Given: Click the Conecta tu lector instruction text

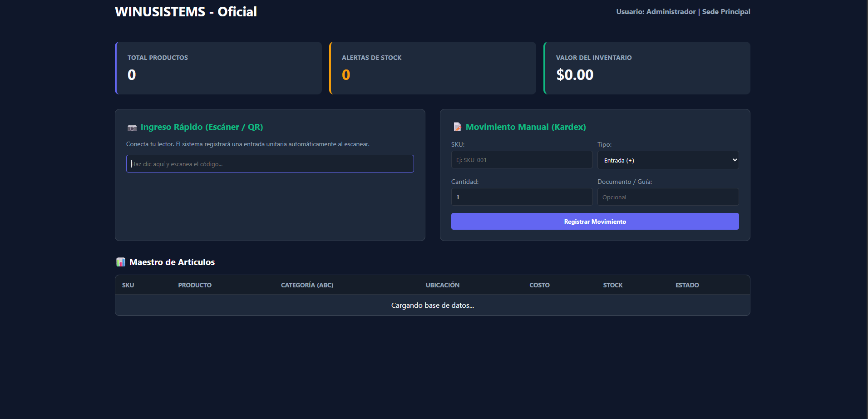Looking at the screenshot, I should 248,144.
